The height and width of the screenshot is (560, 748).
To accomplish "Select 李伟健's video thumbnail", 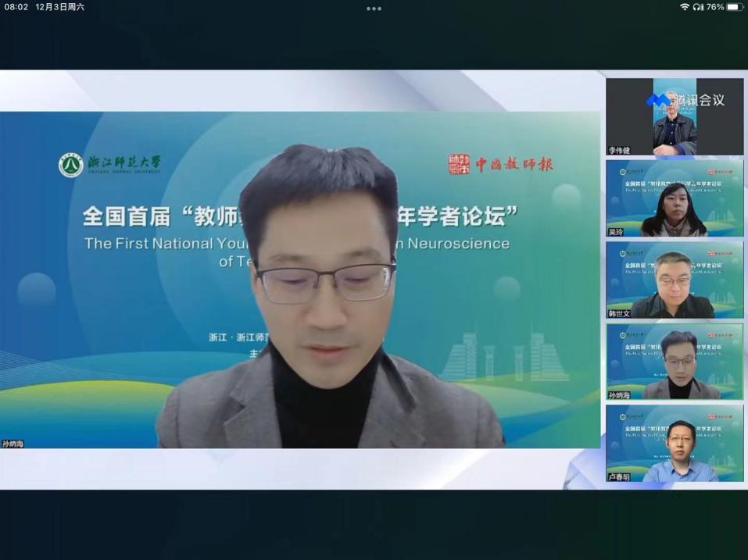I will point(675,116).
